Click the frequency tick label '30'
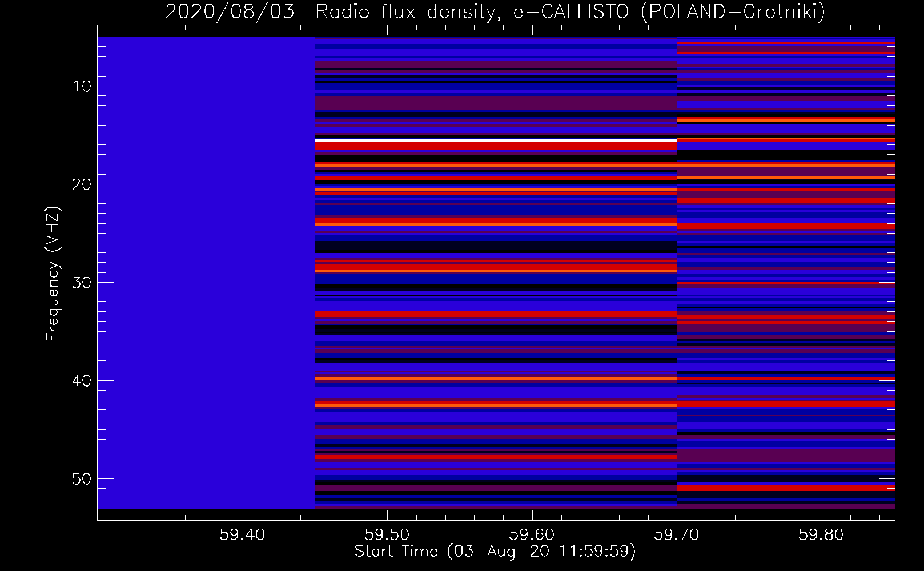The height and width of the screenshot is (571, 924). [82, 283]
